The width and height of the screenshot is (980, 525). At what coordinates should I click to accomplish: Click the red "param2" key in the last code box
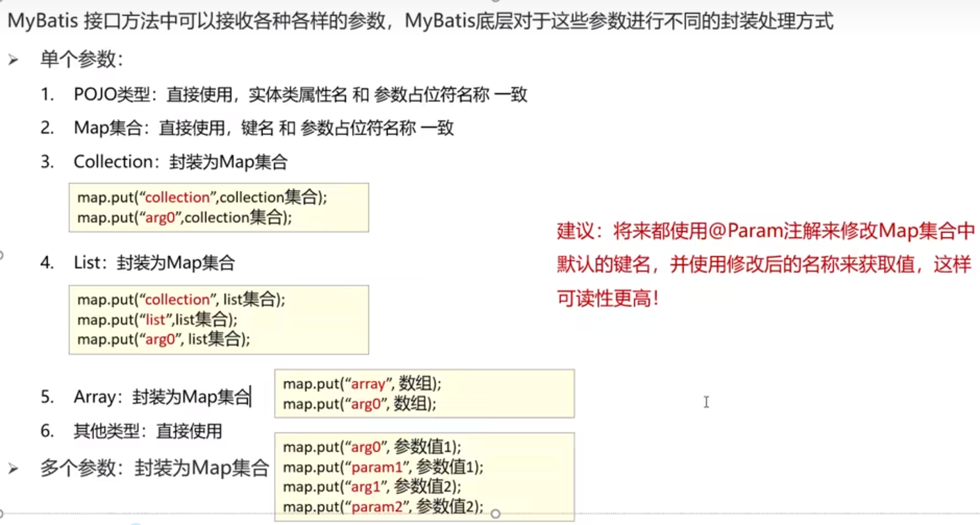(377, 507)
